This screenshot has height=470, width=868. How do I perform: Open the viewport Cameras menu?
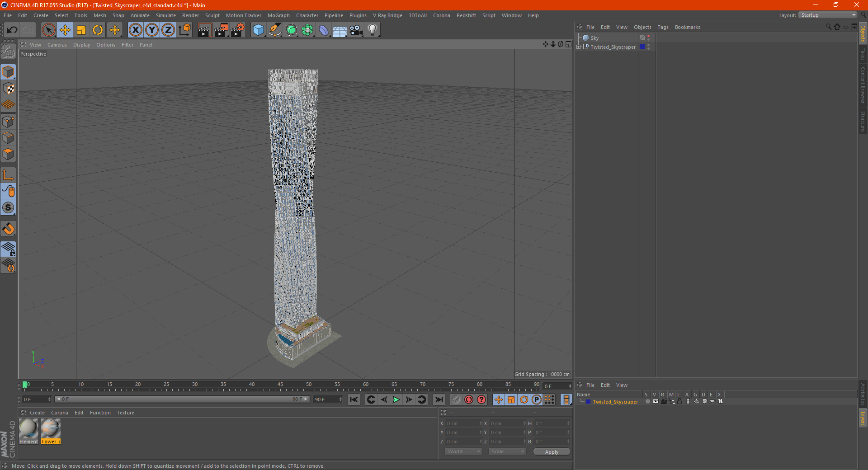(57, 45)
